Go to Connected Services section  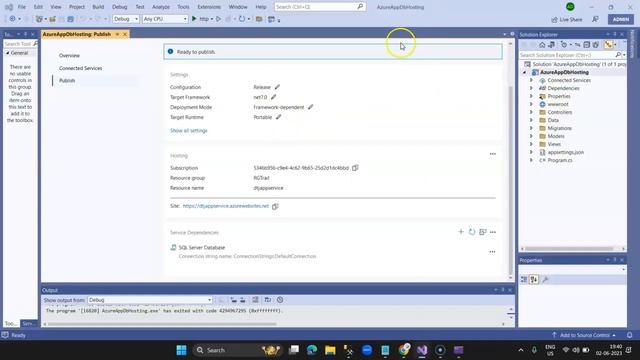click(80, 68)
